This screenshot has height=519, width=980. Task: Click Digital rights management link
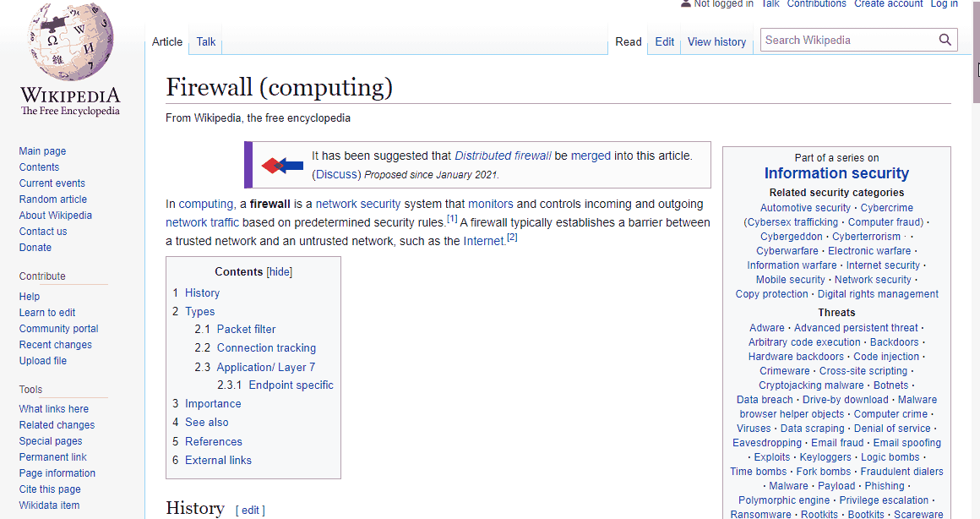click(x=878, y=294)
